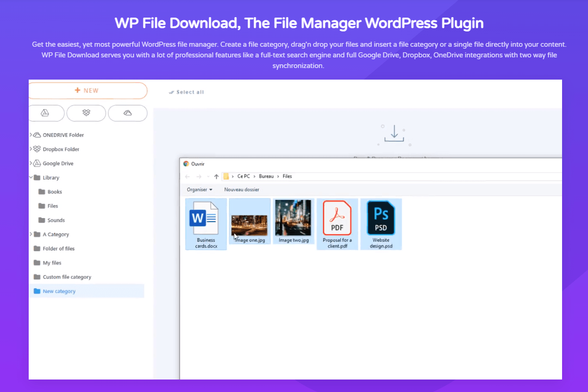Viewport: 588px width, 392px height.
Task: Click the Sounds folder icon
Action: pos(42,220)
